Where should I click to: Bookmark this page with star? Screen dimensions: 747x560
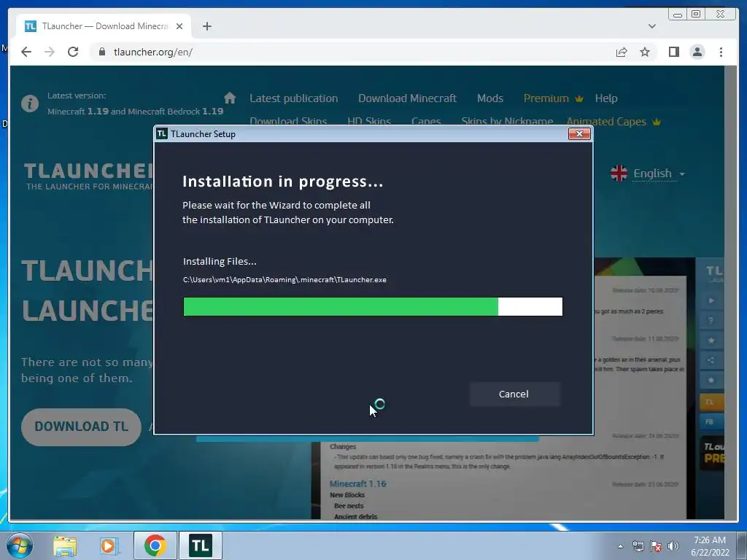click(x=645, y=52)
